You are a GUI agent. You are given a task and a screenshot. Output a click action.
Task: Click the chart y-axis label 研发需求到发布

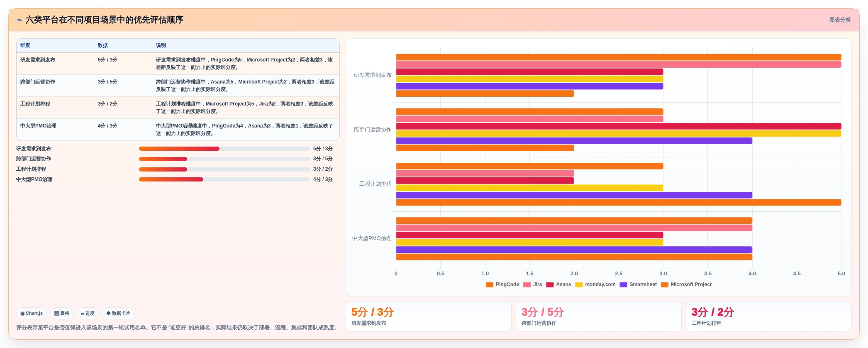[x=373, y=75]
